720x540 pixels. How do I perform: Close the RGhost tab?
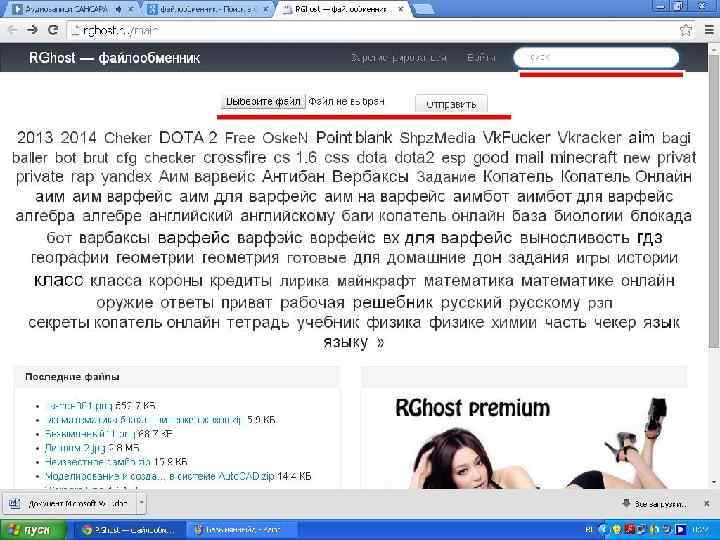[x=401, y=9]
